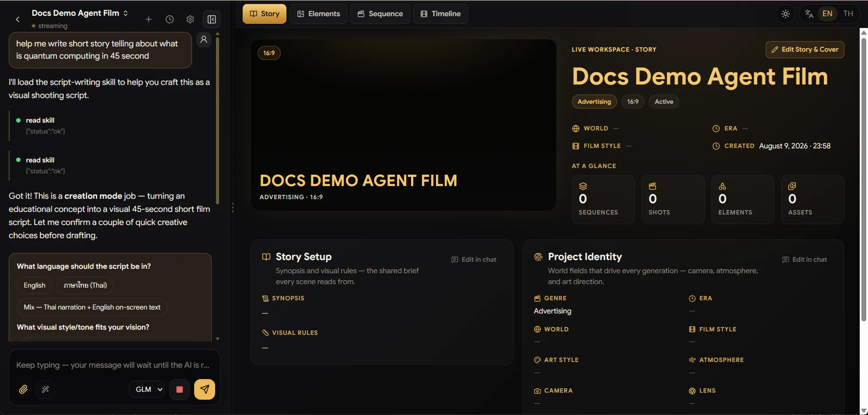Click the Active status badge
Screen dimensions: 868x415
pos(664,102)
